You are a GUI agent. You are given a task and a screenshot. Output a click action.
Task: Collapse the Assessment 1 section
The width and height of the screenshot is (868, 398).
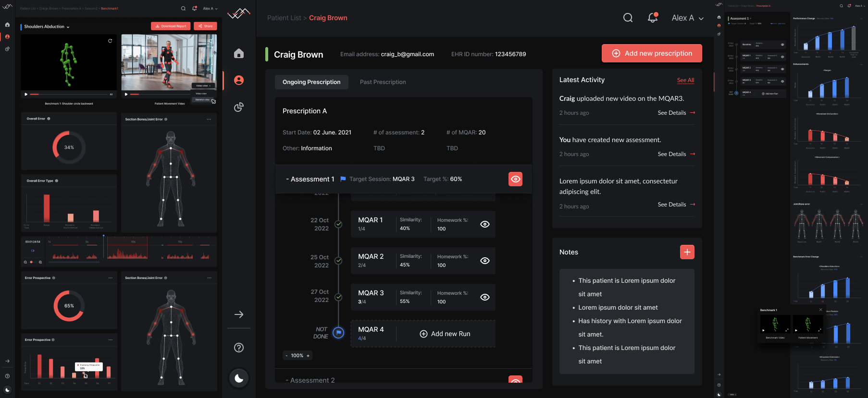click(310, 179)
